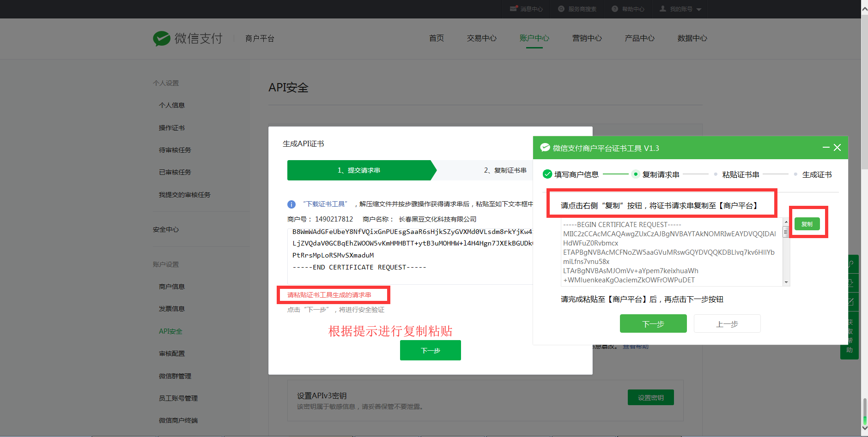The height and width of the screenshot is (437, 868).
Task: Open 我提交的审核任务 in the sidebar
Action: coord(185,195)
